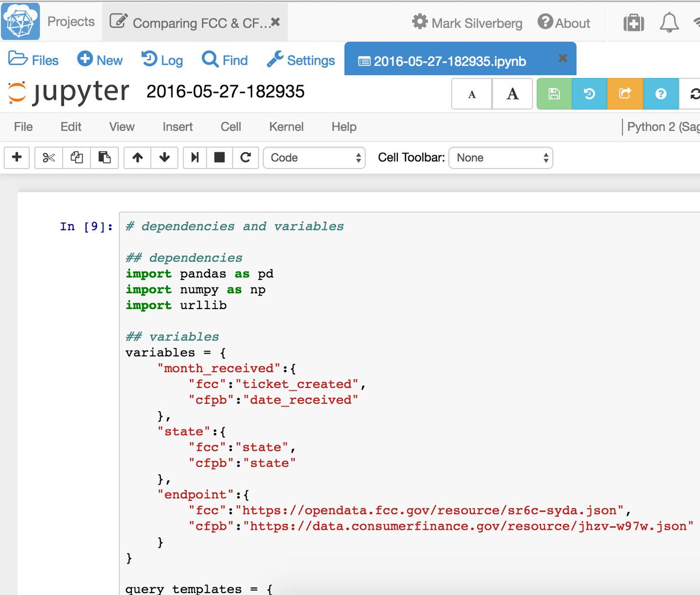The height and width of the screenshot is (595, 700).
Task: Click the "date_received" string
Action: (x=300, y=400)
